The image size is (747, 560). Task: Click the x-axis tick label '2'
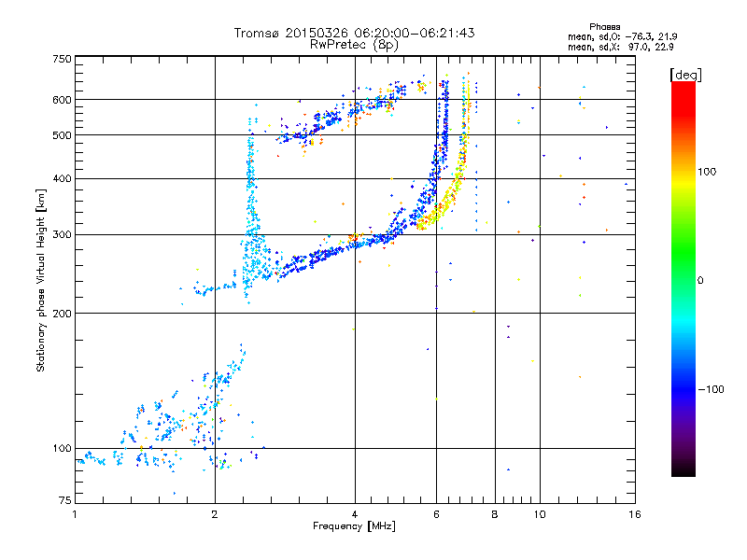(x=215, y=514)
